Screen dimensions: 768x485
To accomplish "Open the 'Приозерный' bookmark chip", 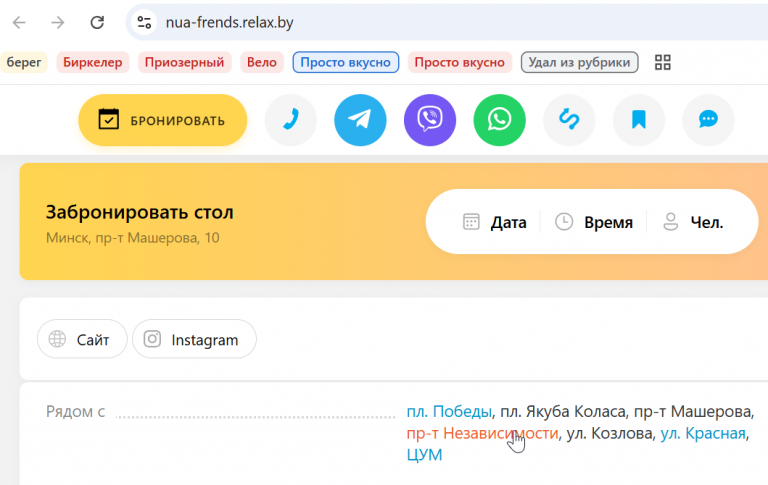I will tap(184, 62).
